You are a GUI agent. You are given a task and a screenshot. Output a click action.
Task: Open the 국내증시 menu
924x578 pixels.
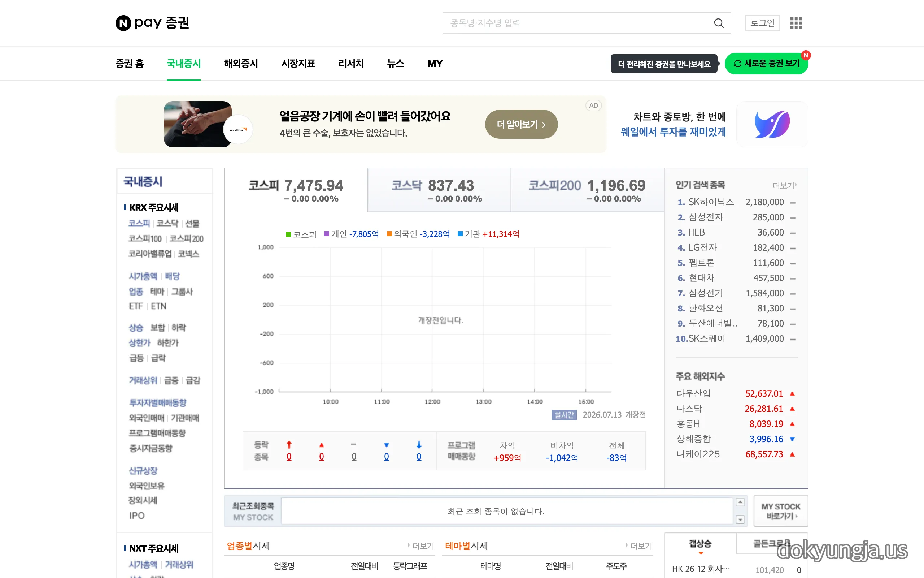184,64
